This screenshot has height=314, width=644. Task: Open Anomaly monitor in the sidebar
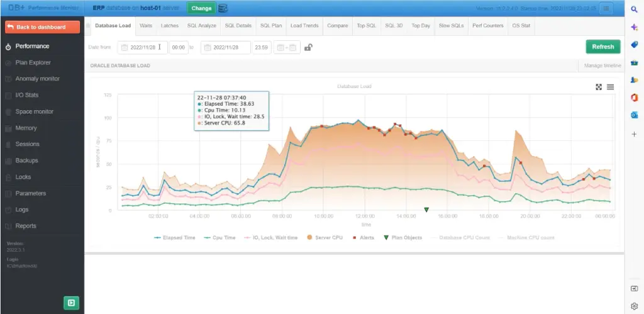point(37,79)
